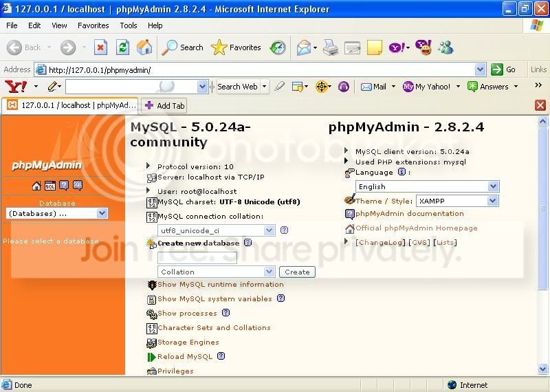Screen dimensions: 550x392
Task: Open the Theme / Style XAMPP dropdown
Action: coord(457,201)
